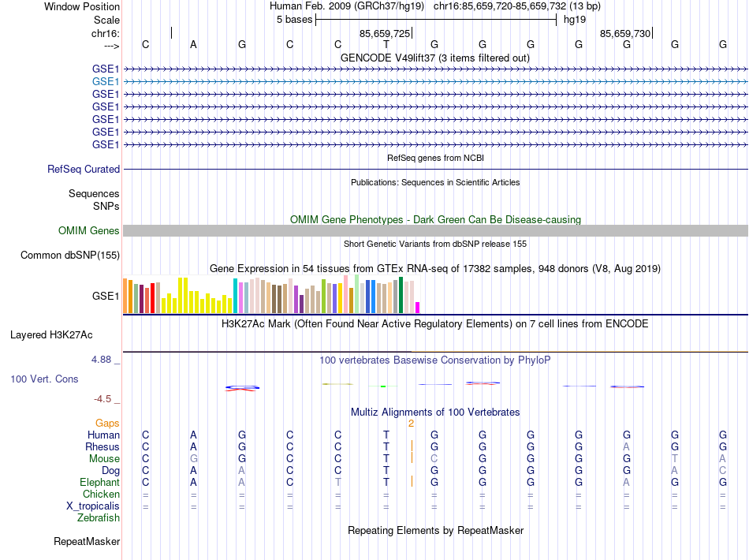This screenshot has width=749, height=560.
Task: Click the Common dbSNP(155) track label
Action: click(70, 255)
